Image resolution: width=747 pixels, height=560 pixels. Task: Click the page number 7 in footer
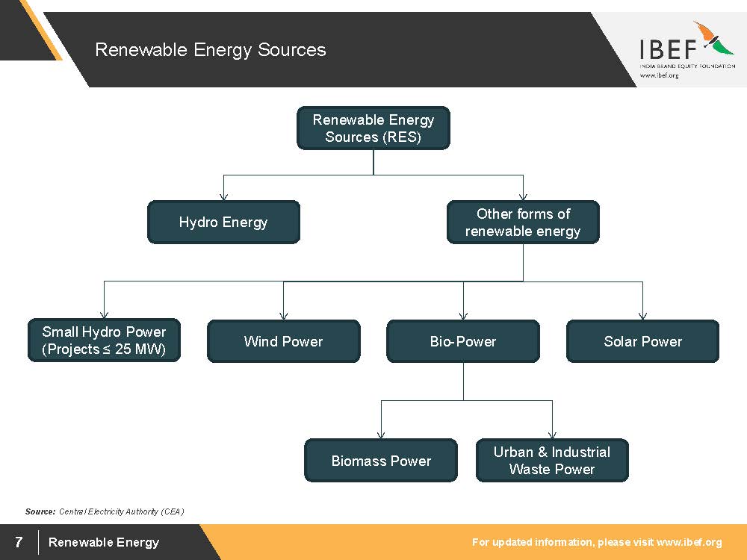pyautogui.click(x=19, y=542)
